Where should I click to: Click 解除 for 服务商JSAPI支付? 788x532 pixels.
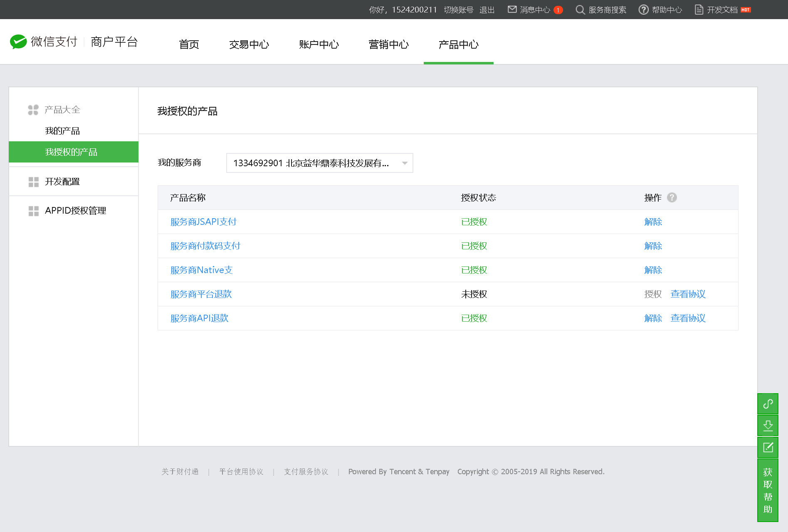click(653, 222)
